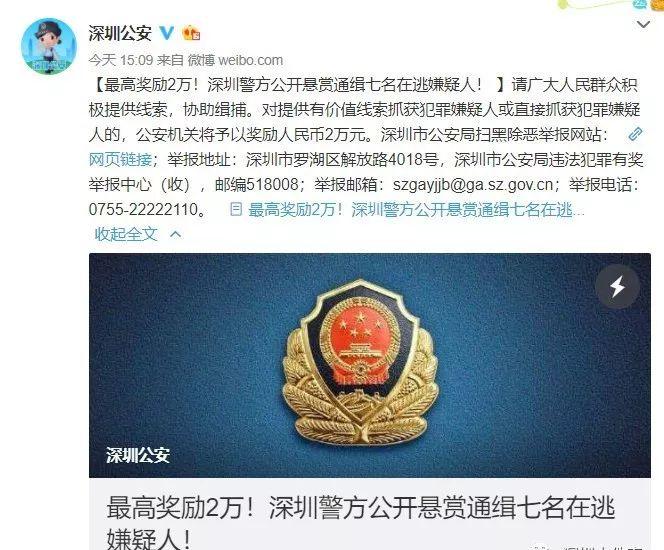Image resolution: width=664 pixels, height=550 pixels.
Task: Open the article card headline at the bottom
Action: [x=360, y=522]
